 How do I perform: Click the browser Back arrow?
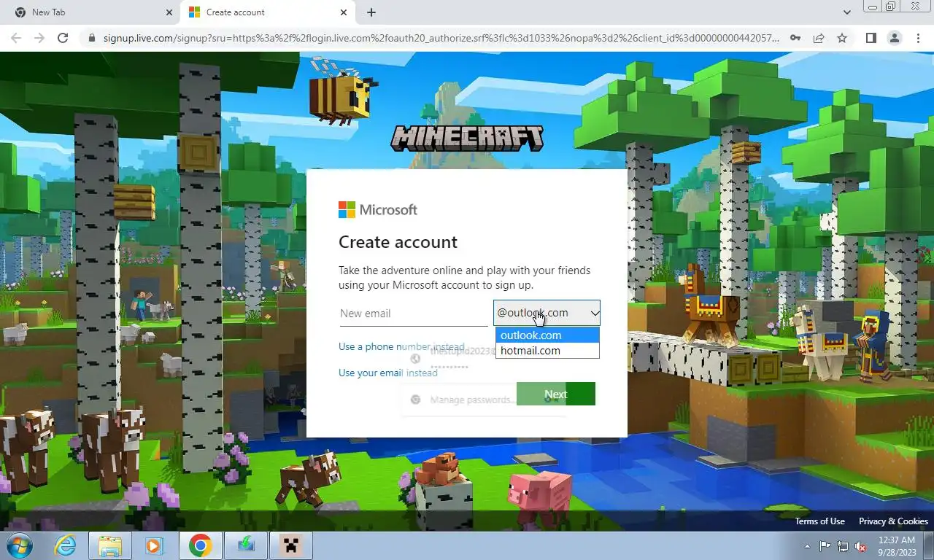pos(16,38)
